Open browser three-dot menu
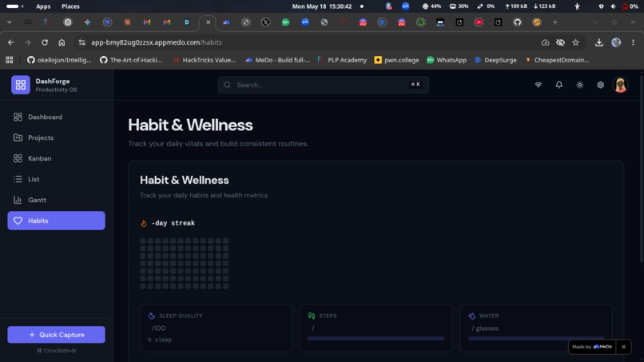The image size is (644, 362). 633,42
